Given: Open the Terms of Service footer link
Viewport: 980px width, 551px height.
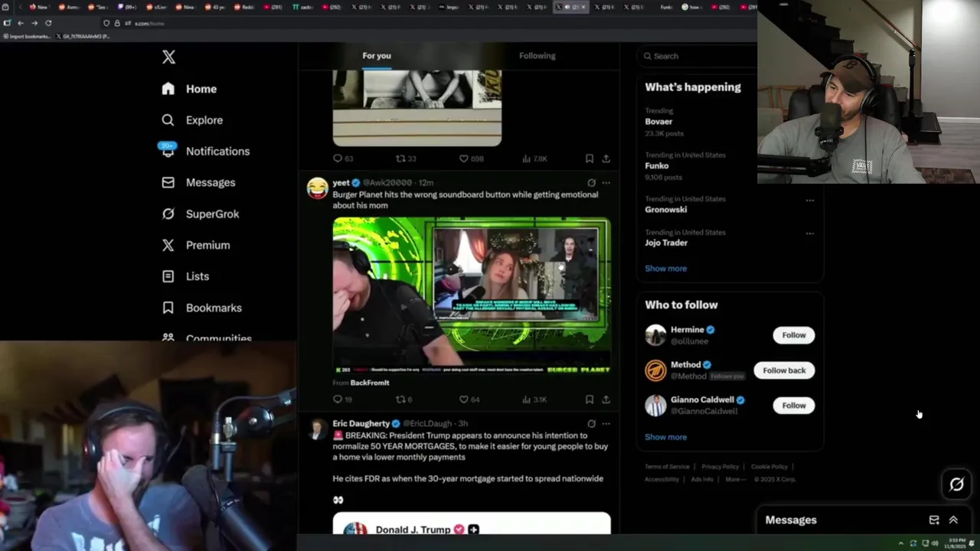Looking at the screenshot, I should pyautogui.click(x=667, y=467).
